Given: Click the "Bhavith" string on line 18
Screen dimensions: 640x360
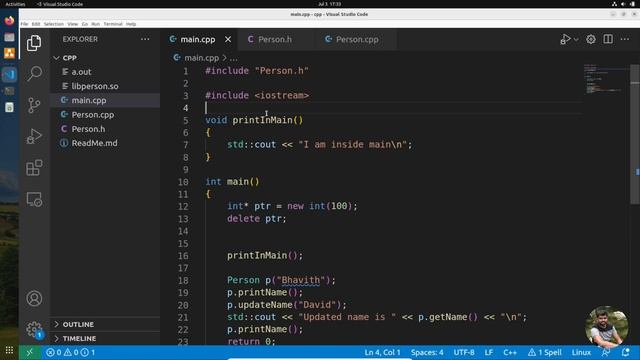Looking at the screenshot, I should click(301, 280).
